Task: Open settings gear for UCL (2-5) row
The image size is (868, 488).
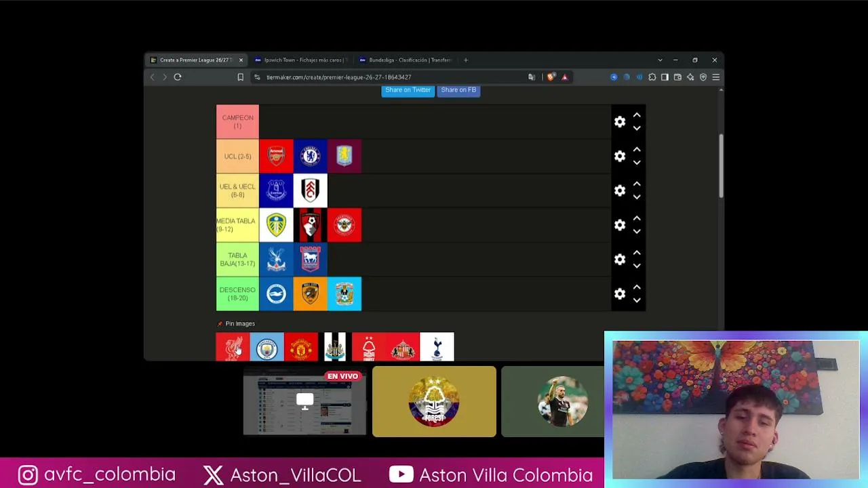Action: point(620,157)
